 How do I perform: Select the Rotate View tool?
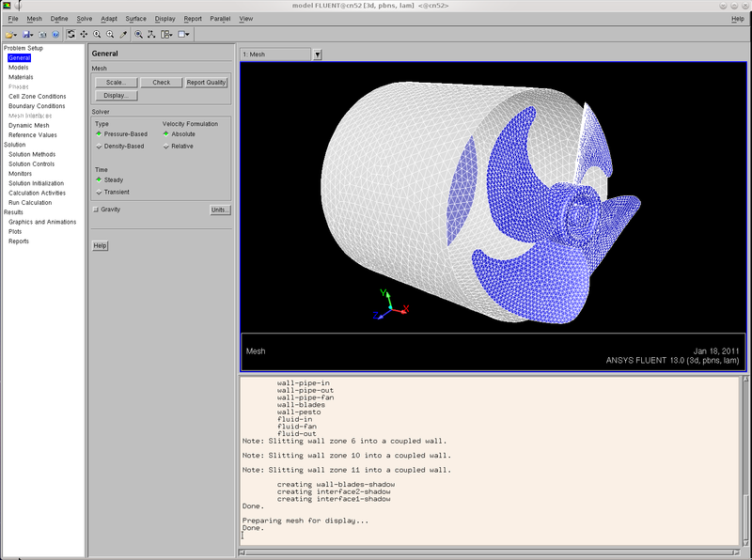[x=70, y=35]
